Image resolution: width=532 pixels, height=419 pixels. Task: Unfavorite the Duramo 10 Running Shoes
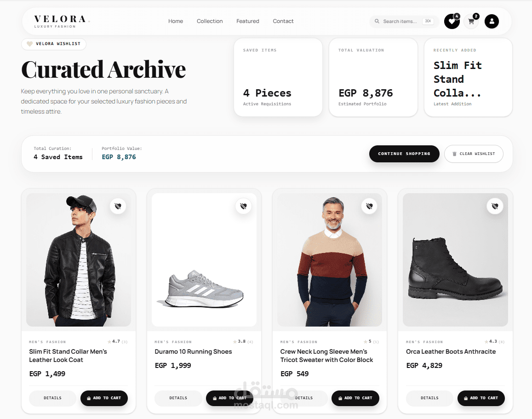coord(244,206)
